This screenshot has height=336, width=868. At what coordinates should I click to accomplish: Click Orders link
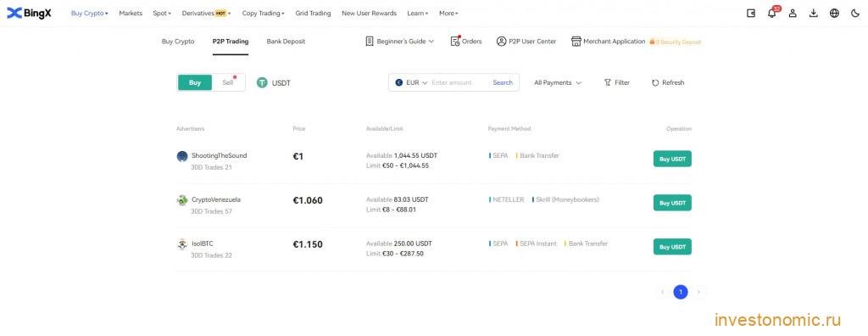click(x=471, y=42)
